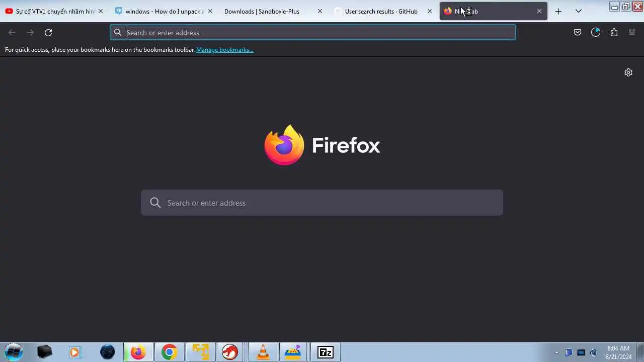Open the yellow arrows taskbar application
This screenshot has width=644, height=362.
(x=201, y=352)
